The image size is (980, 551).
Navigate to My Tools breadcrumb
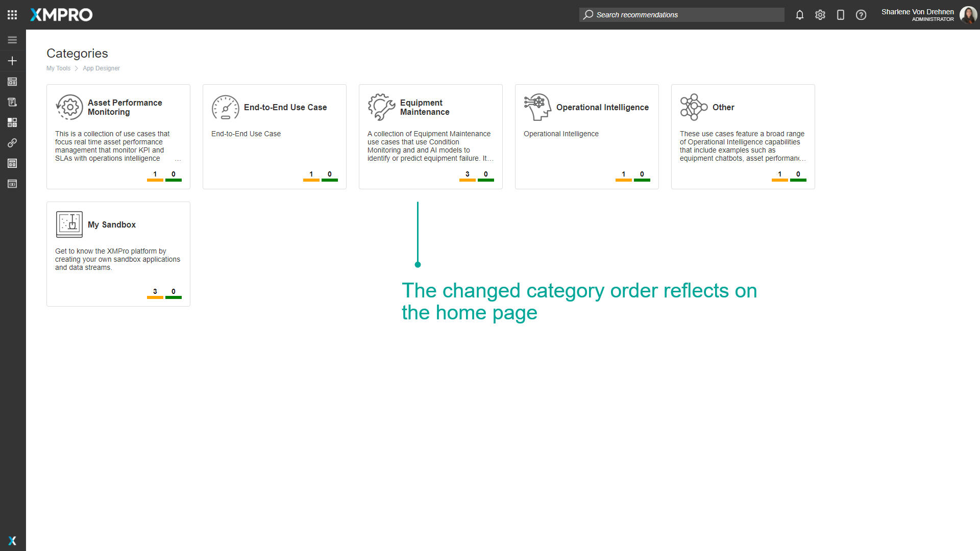point(59,68)
